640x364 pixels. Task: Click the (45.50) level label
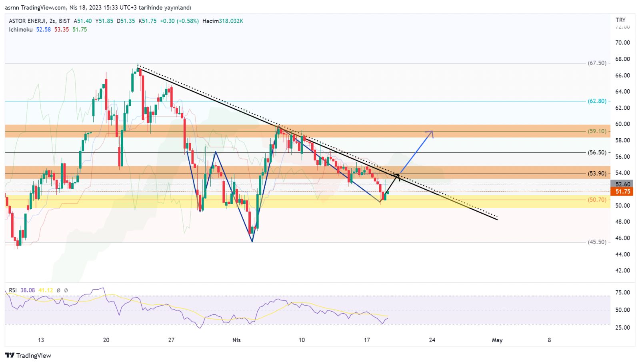(x=597, y=242)
